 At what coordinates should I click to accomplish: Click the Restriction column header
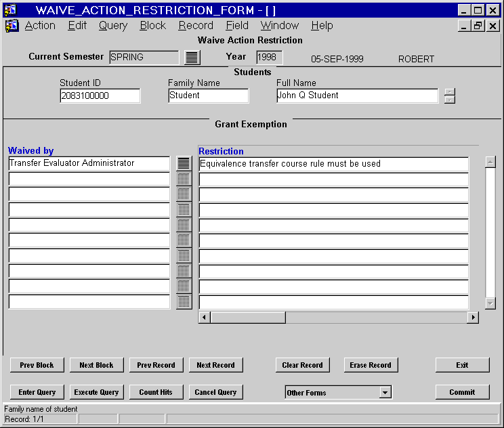pyautogui.click(x=221, y=151)
